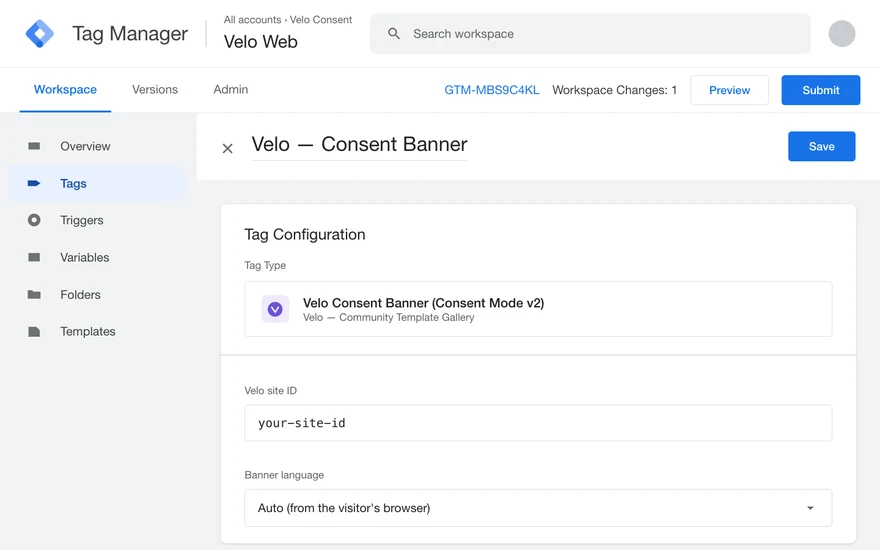Image resolution: width=880 pixels, height=550 pixels.
Task: Click the Overview sidebar icon
Action: coord(34,146)
